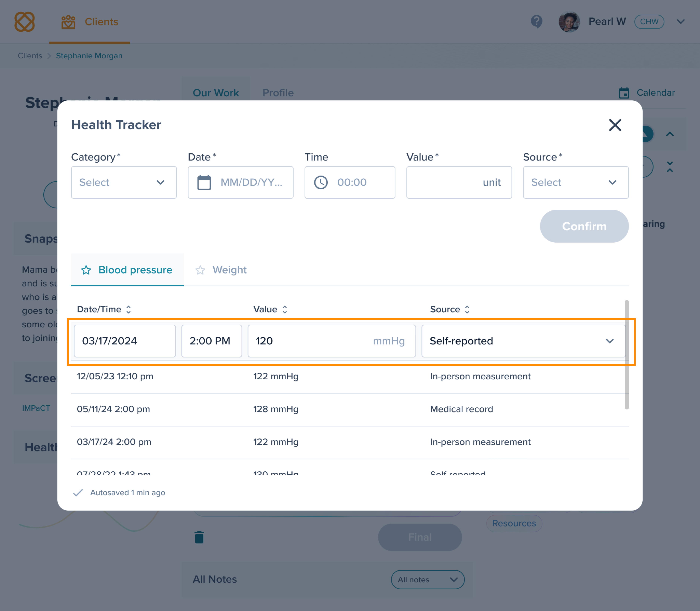Open the Category select dropdown
The height and width of the screenshot is (611, 700).
124,182
